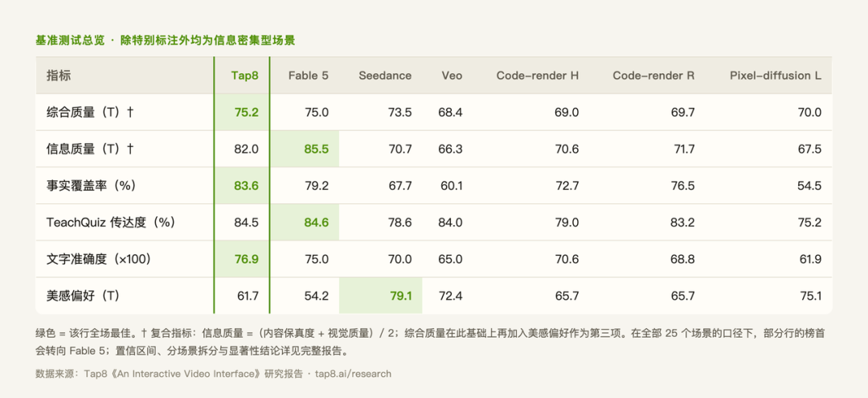Click 70.6 in the 信息质量 row
The image size is (868, 398).
coord(567,149)
